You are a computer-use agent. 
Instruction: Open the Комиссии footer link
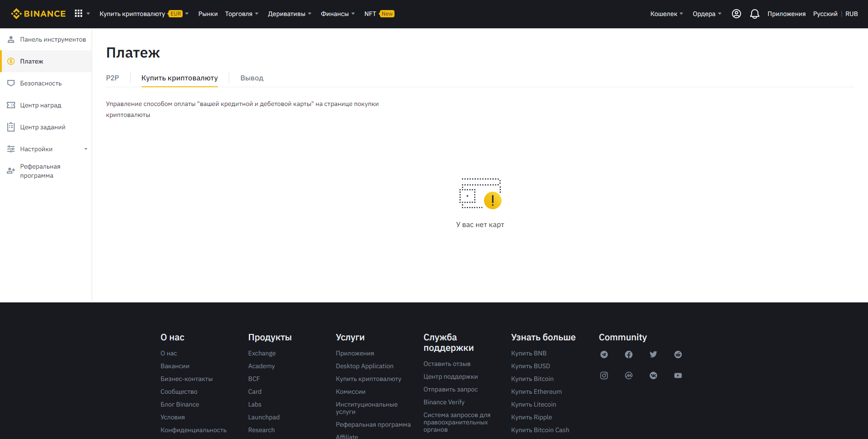point(350,391)
